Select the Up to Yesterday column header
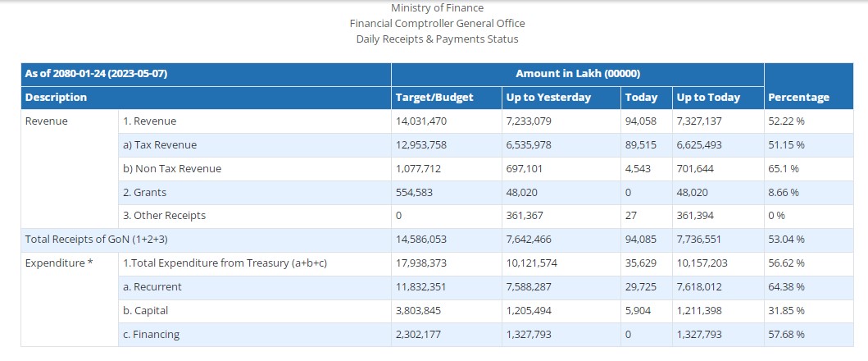This screenshot has height=361, width=868. (548, 97)
